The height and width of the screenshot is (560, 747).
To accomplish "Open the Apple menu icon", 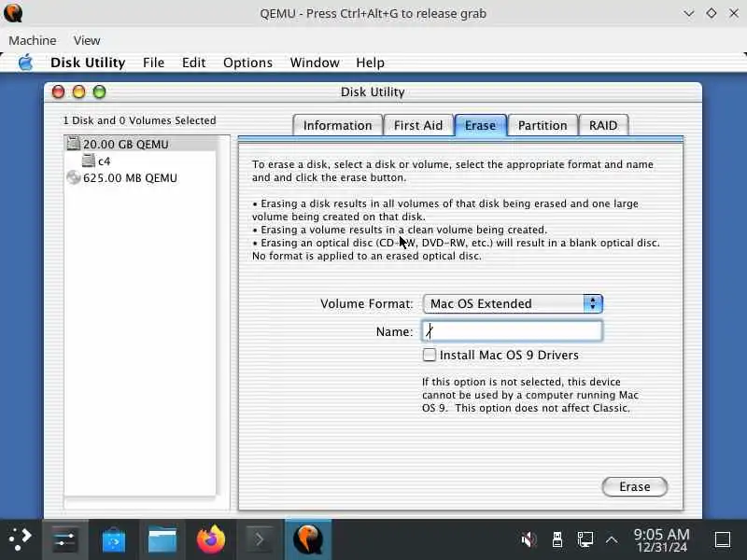I will tap(26, 63).
